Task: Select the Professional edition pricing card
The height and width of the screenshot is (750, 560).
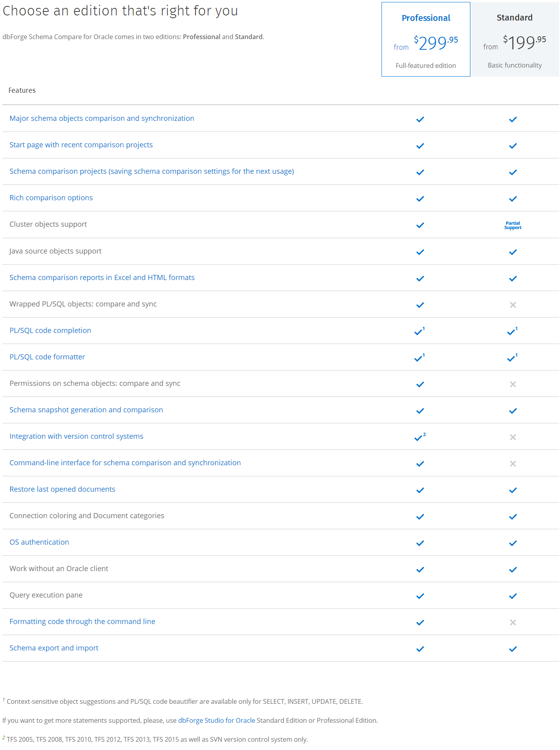Action: coord(426,39)
